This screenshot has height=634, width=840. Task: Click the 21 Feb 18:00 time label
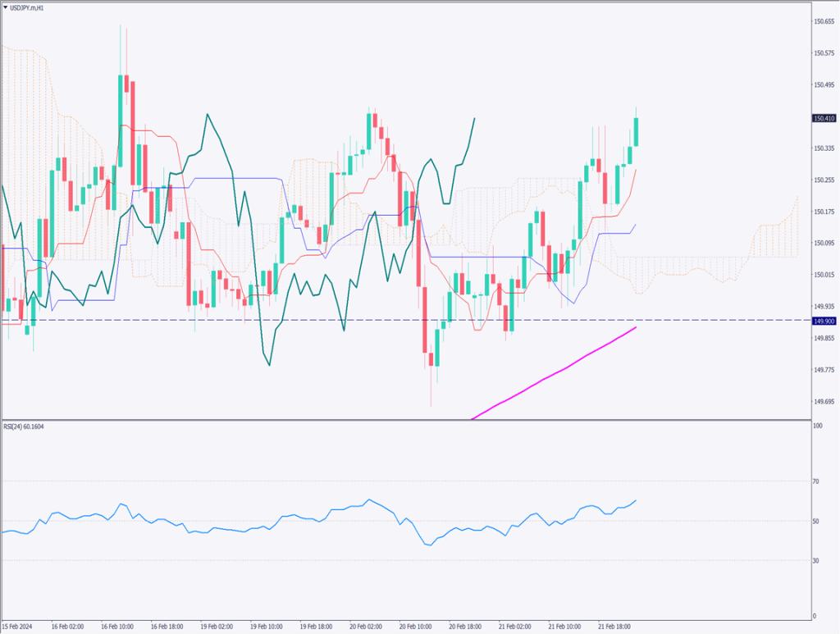pyautogui.click(x=615, y=625)
